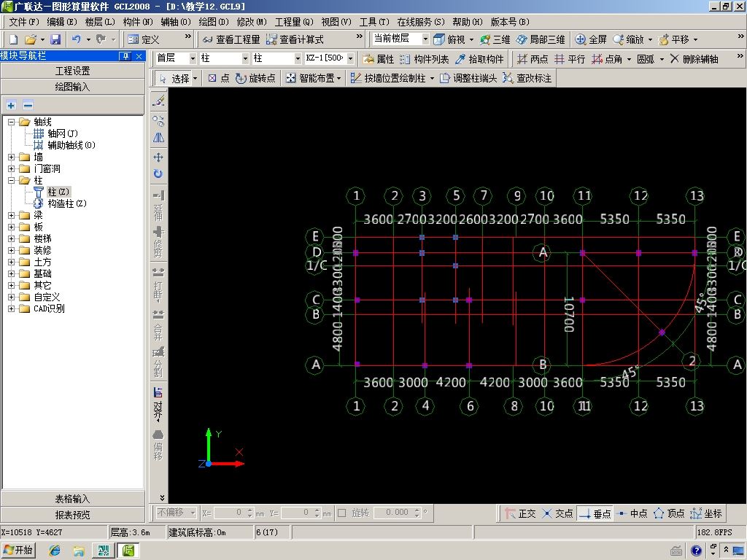
Task: Open the 在线服务(S) menu
Action: 421,22
